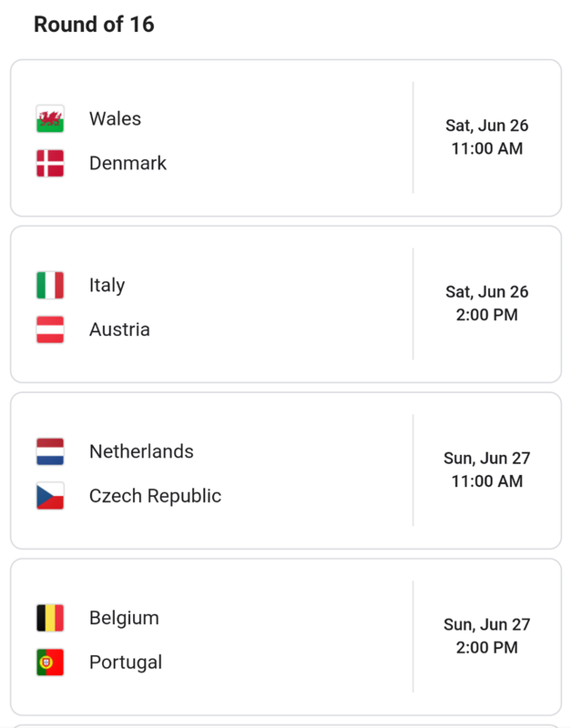Open the Sat, Jun 26 2:00 PM match time
The width and height of the screenshot is (571, 728).
pyautogui.click(x=487, y=303)
